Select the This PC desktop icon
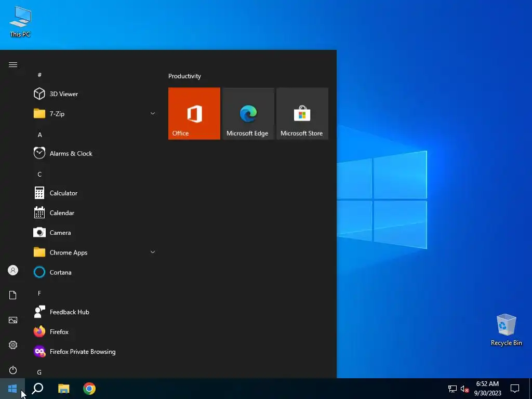 pyautogui.click(x=20, y=22)
